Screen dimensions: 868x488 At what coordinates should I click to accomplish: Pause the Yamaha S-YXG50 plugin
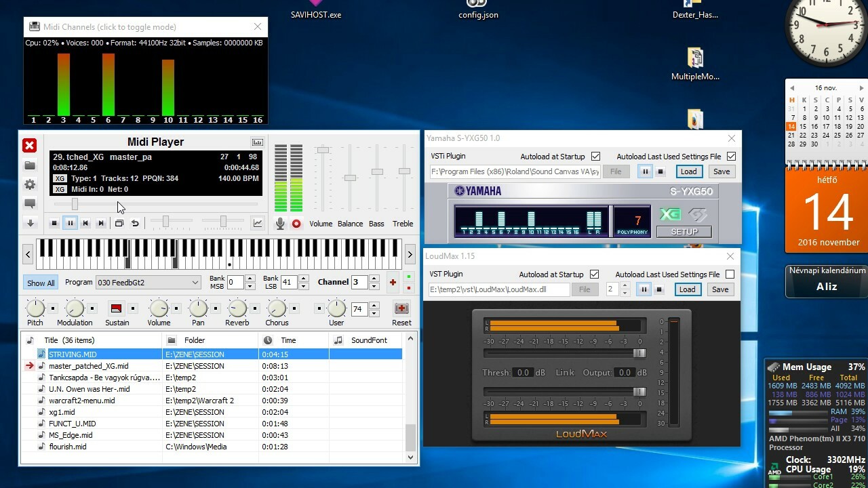tap(645, 171)
